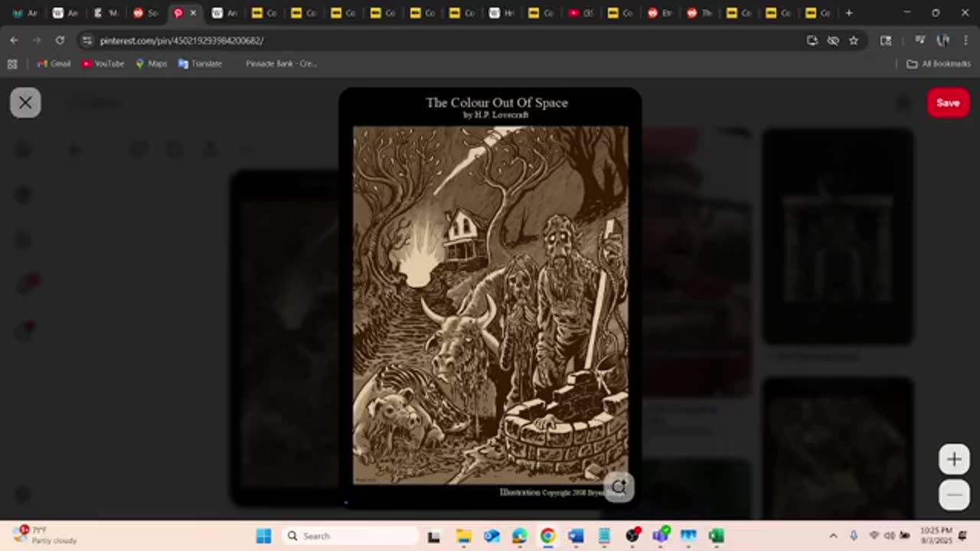Open the Chrome profile avatar
This screenshot has width=980, height=551.
(x=943, y=41)
